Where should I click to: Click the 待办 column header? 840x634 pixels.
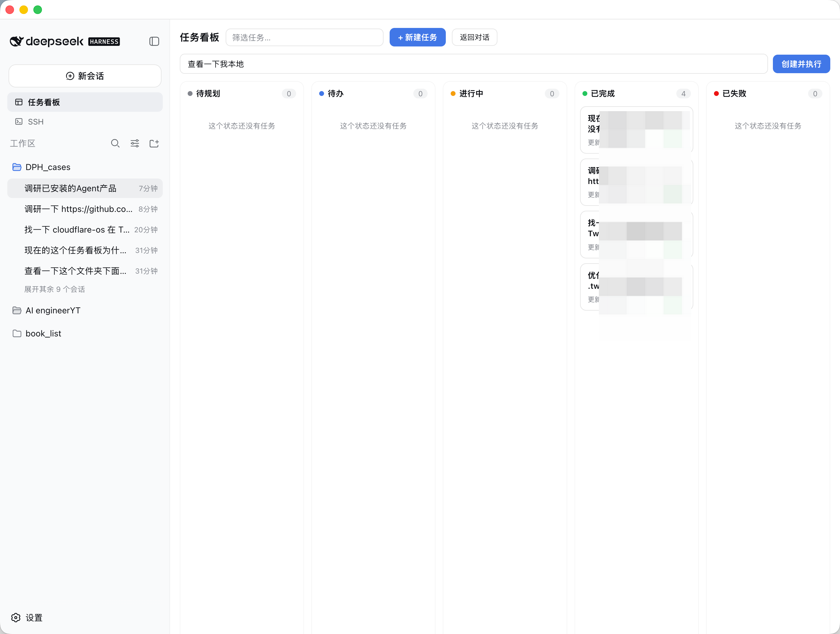373,94
